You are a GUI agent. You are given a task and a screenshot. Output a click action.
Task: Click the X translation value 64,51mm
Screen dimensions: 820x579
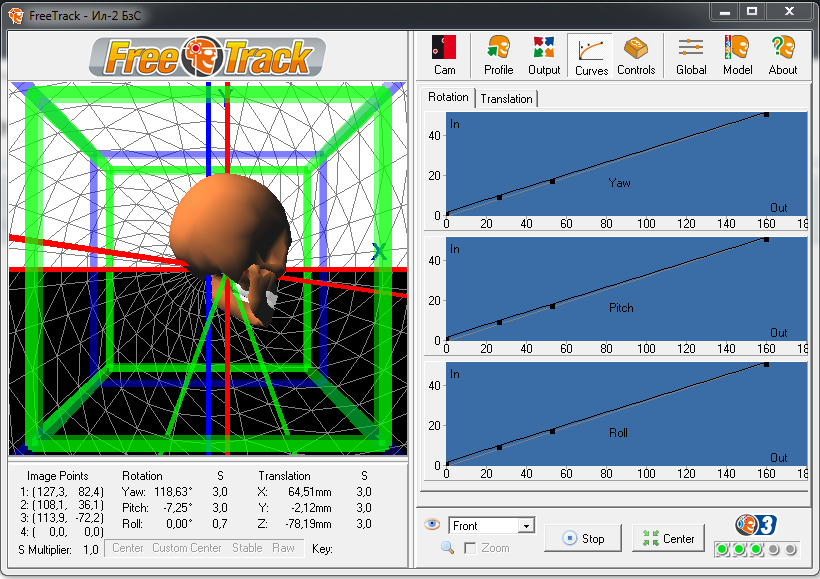point(310,492)
